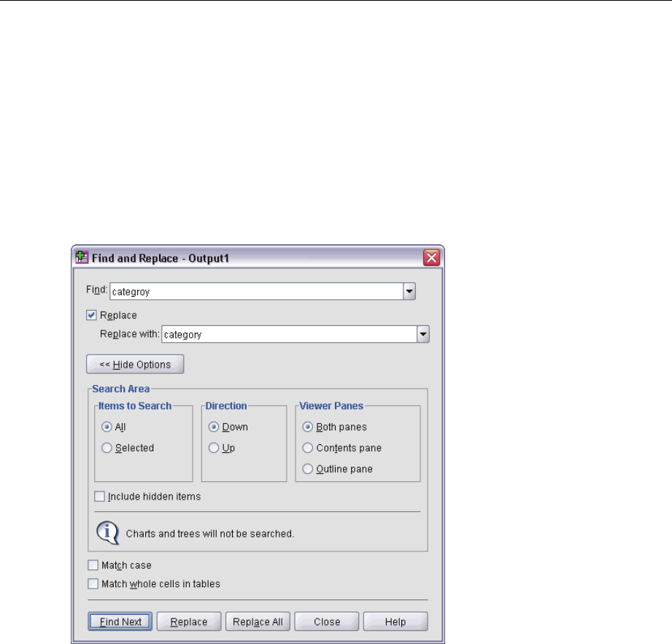Choose the Up direction radio button
Screen dimensions: 672x644
[x=214, y=448]
